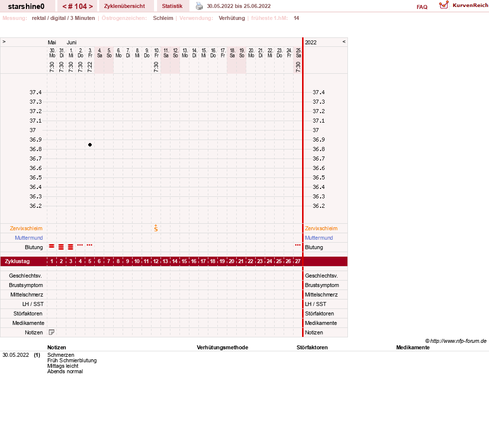Click the 'Schleim' estrogen sign value
The image size is (489, 448).
163,18
